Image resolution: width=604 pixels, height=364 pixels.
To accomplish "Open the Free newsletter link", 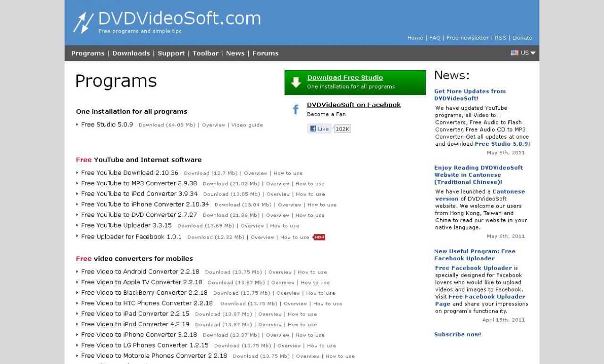I will click(468, 38).
